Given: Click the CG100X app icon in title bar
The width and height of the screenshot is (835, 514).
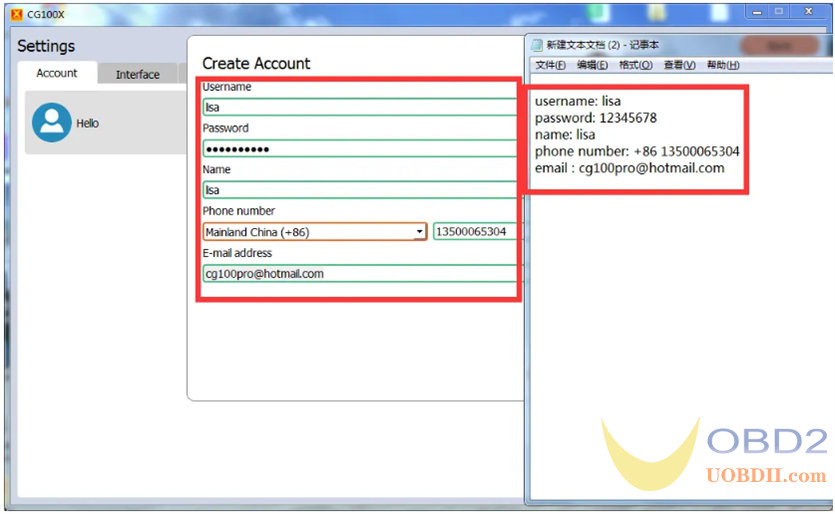Looking at the screenshot, I should pyautogui.click(x=16, y=15).
